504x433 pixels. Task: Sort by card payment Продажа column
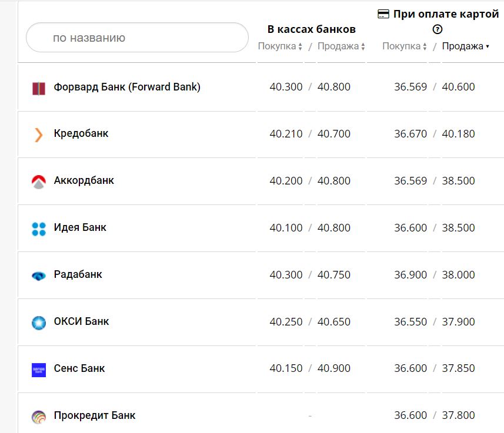tap(465, 46)
